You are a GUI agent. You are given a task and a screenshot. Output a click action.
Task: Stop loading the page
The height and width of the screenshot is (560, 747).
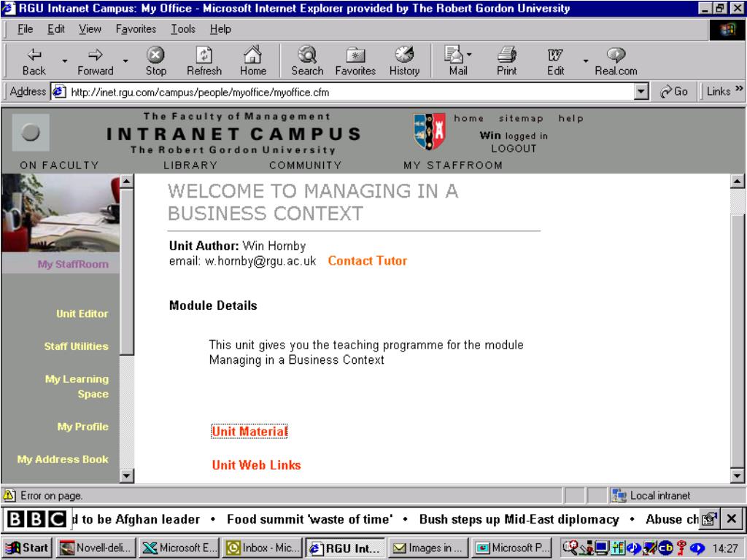click(x=156, y=61)
